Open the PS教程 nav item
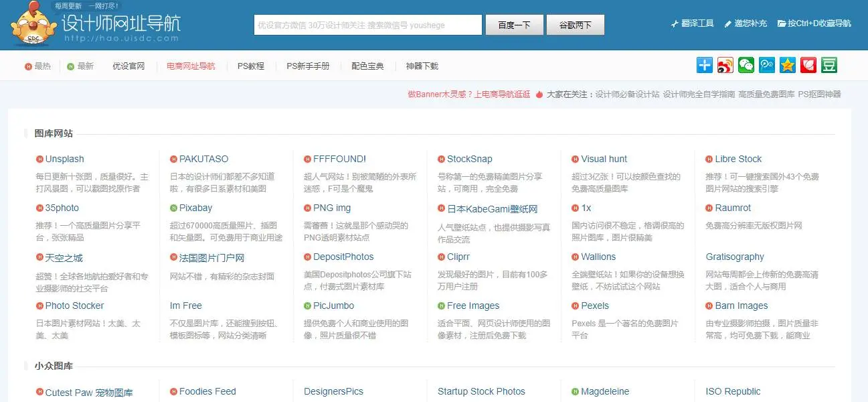Screen dimensions: 868x402 251,66
